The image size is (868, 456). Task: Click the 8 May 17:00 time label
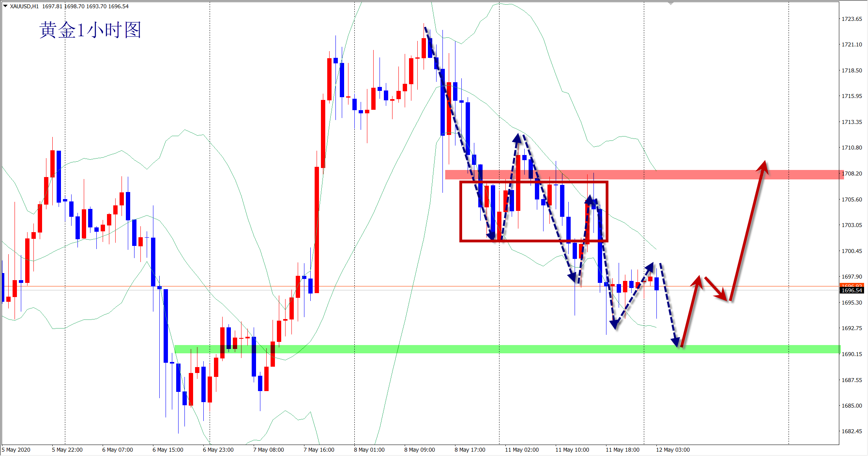click(x=470, y=450)
